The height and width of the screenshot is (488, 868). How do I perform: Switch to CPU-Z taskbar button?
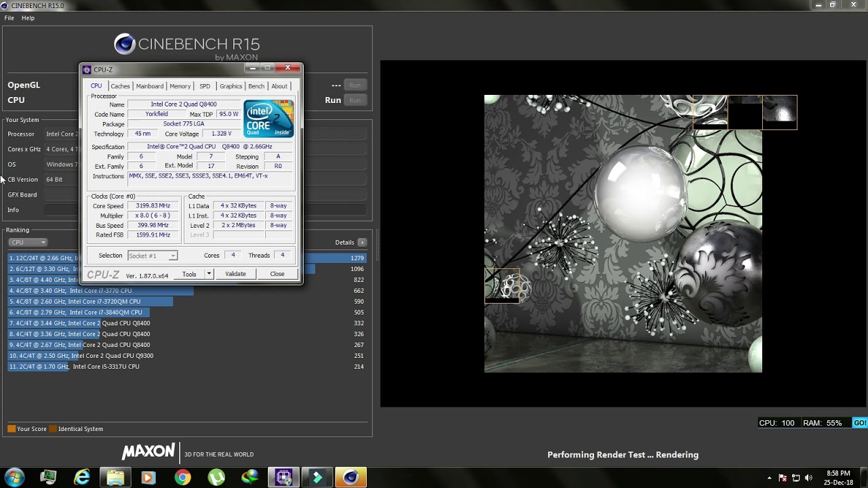click(x=283, y=478)
